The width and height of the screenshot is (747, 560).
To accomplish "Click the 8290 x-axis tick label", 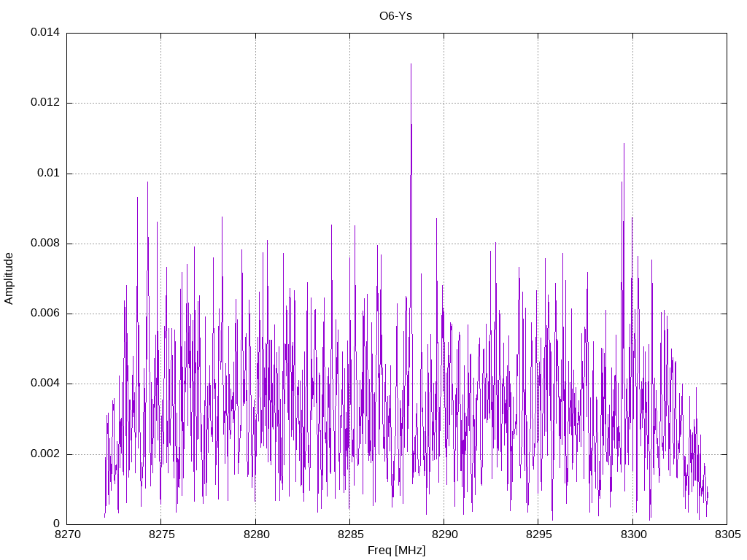I will [x=444, y=534].
